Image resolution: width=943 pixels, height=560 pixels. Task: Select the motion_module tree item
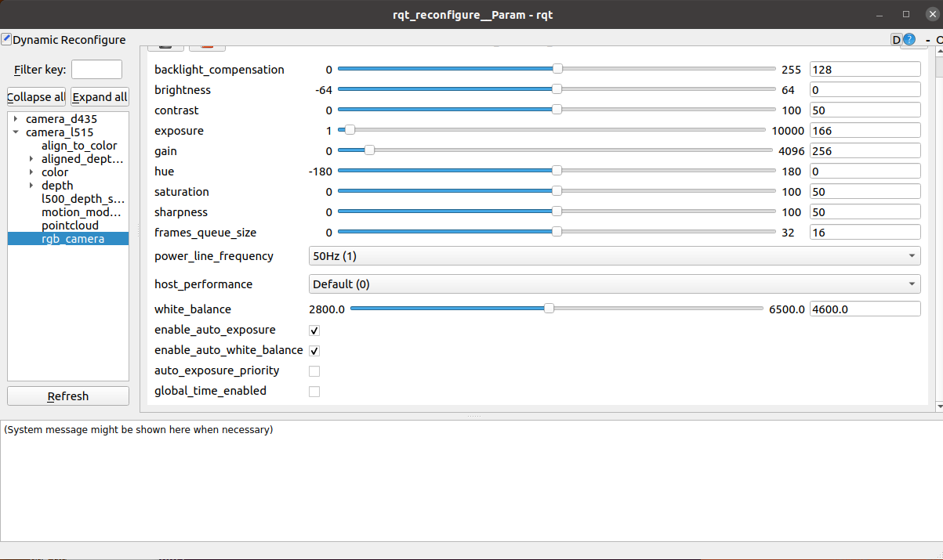point(83,211)
